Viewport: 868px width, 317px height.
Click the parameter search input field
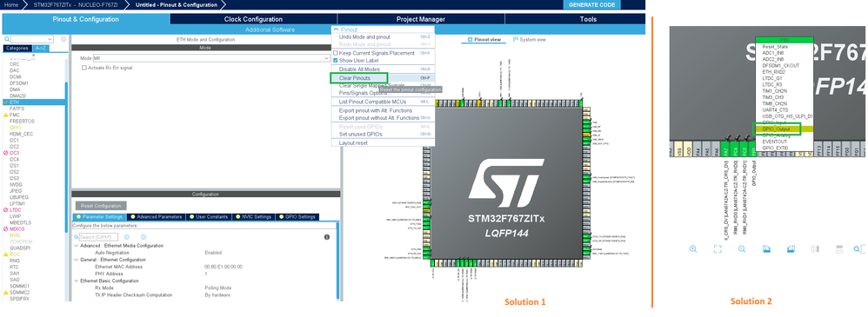tap(98, 237)
